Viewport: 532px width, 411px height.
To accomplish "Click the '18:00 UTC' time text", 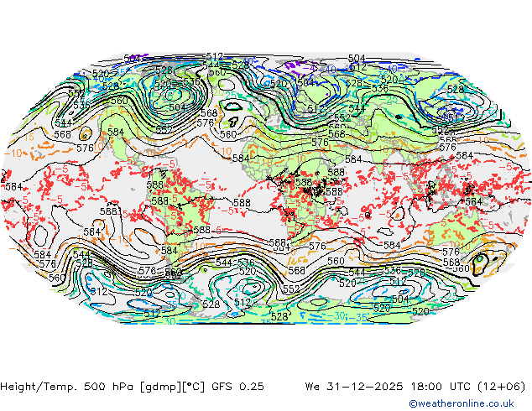I will pos(441,386).
